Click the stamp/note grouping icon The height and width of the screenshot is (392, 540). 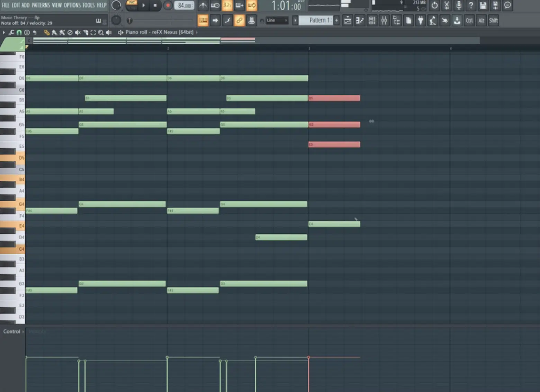click(x=251, y=20)
